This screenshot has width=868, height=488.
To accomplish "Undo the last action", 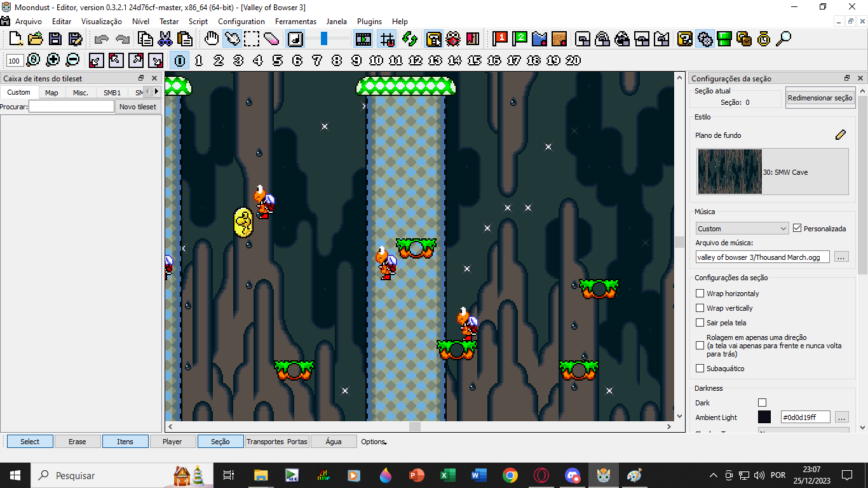I will coord(101,39).
